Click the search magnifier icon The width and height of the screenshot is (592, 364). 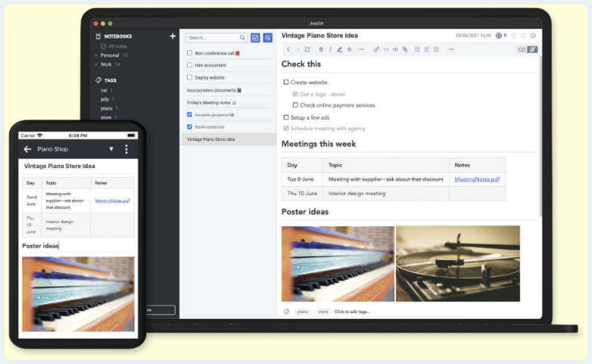coord(243,38)
